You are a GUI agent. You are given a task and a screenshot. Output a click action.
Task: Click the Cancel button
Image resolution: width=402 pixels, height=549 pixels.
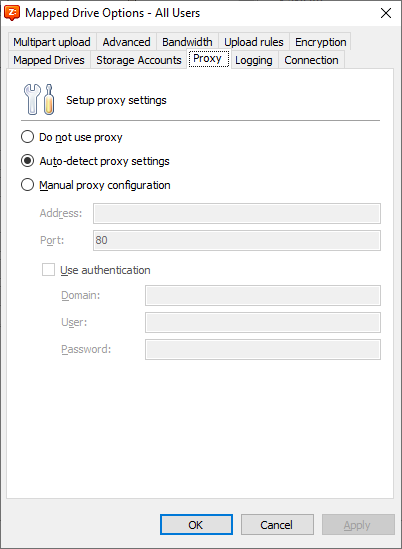(x=277, y=524)
